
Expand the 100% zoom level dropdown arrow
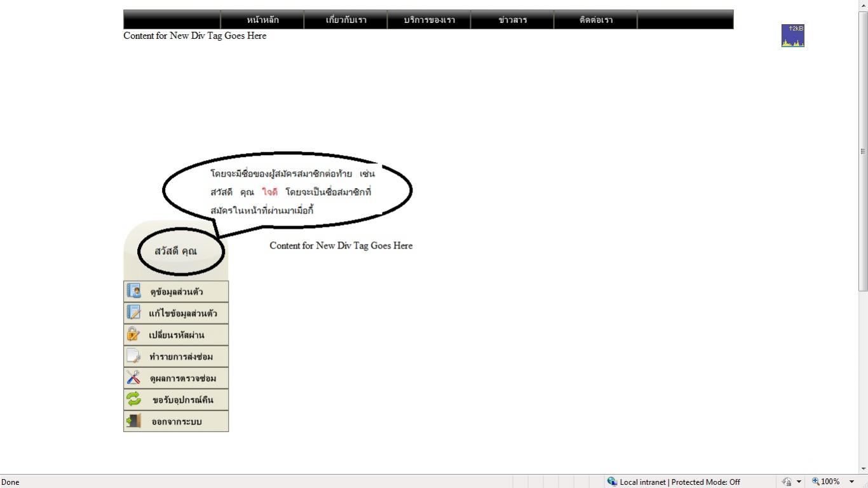851,482
